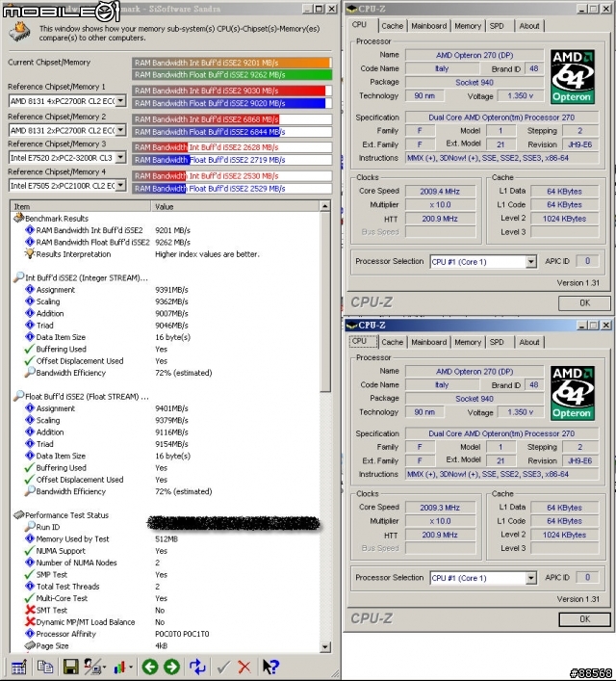
Task: Open SPD tab in lower CPU-Z
Action: pos(497,342)
